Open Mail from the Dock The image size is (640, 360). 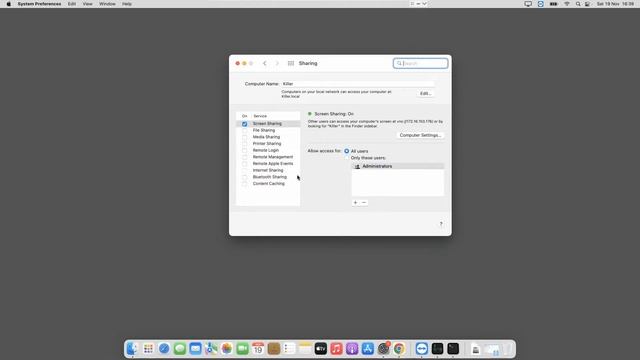[x=196, y=349]
